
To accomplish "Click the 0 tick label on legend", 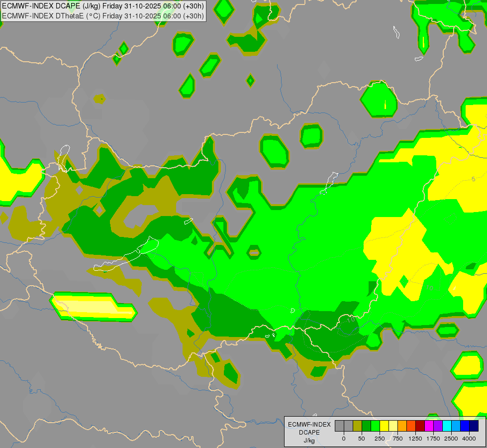I will coord(344,439).
